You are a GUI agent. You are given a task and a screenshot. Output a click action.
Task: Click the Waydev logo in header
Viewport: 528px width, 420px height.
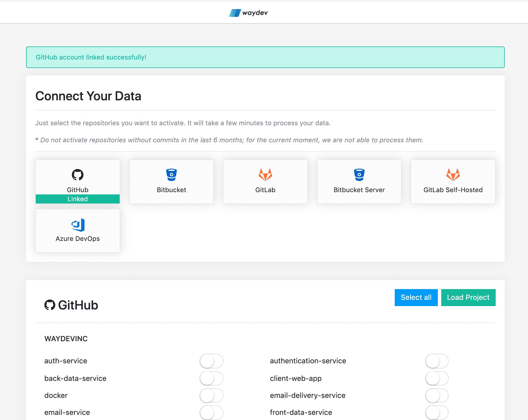pos(248,13)
